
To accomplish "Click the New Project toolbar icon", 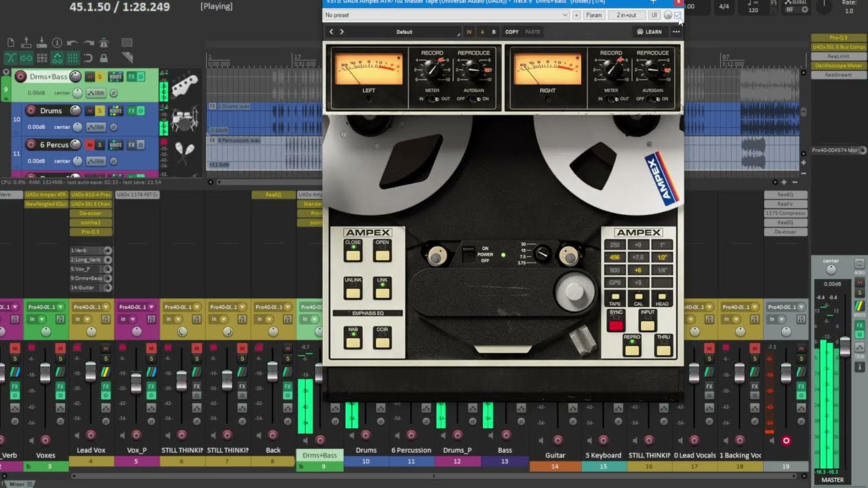I will [11, 42].
